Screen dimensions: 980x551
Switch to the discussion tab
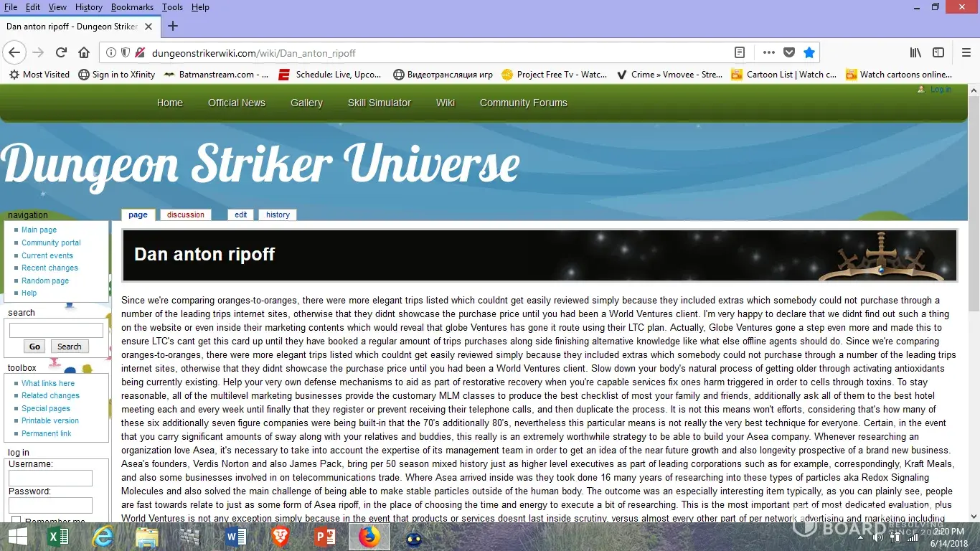coord(186,215)
